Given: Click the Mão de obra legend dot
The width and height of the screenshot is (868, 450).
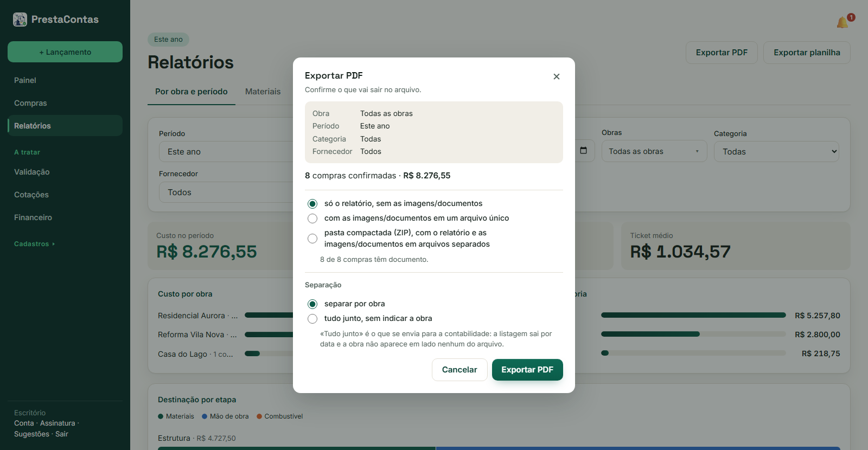Looking at the screenshot, I should [205, 416].
